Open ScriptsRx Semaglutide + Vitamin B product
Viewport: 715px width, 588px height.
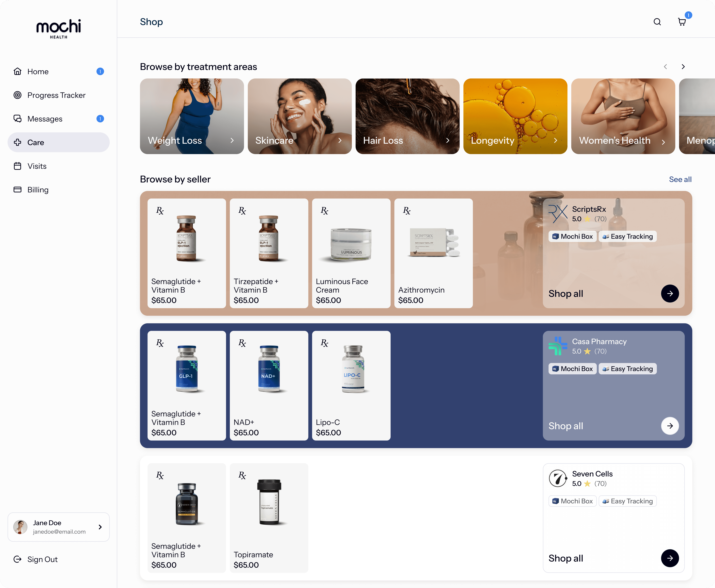[x=187, y=253]
